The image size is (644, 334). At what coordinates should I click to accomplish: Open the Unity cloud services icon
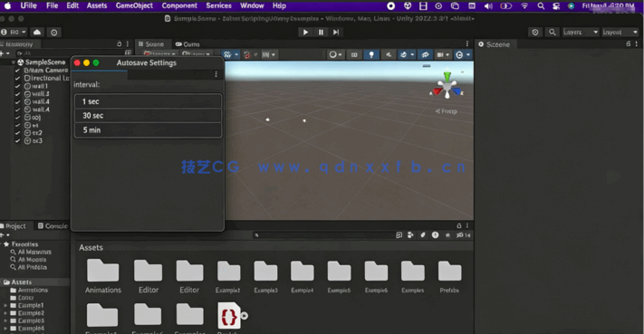click(37, 32)
